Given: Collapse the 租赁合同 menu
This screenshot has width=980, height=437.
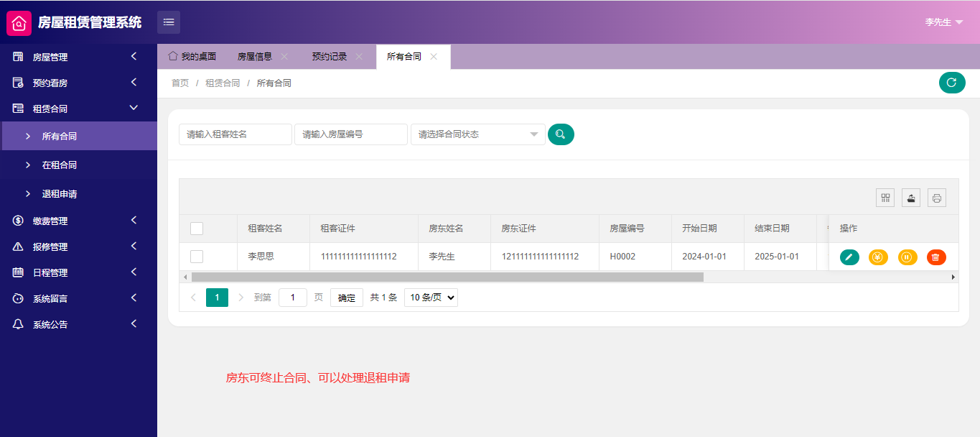Looking at the screenshot, I should [x=134, y=108].
